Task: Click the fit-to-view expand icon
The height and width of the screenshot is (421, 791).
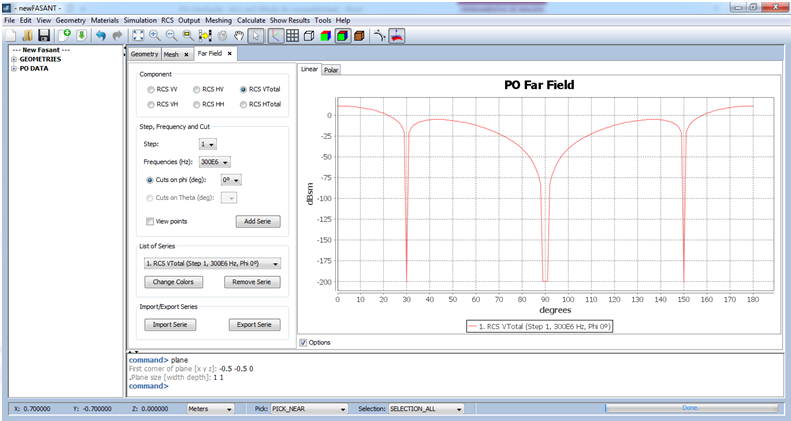Action: (x=138, y=36)
